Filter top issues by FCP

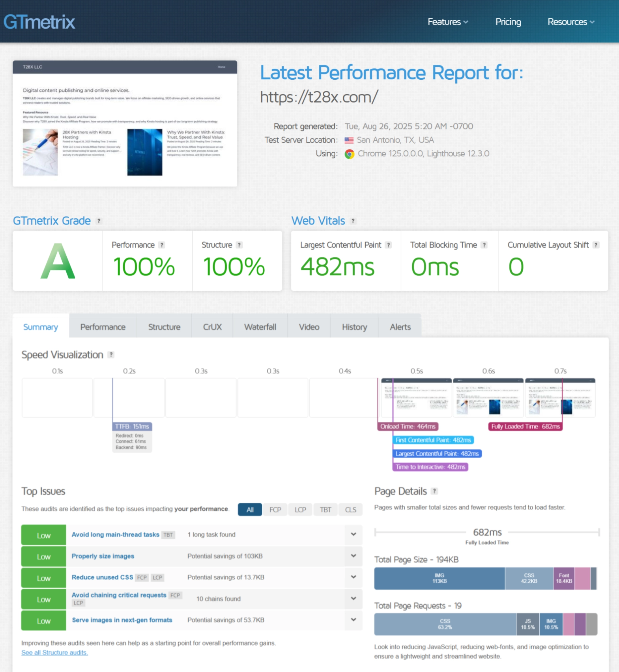[x=275, y=509]
